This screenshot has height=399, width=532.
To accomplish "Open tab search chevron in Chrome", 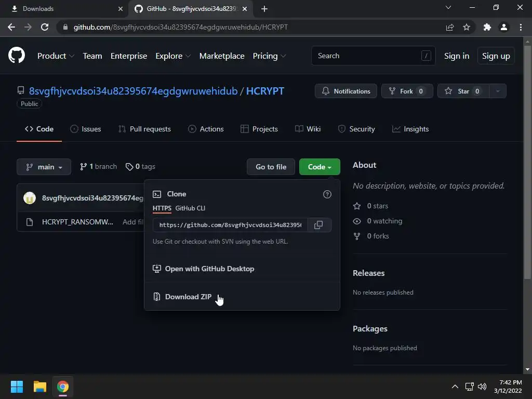I will pos(448,7).
